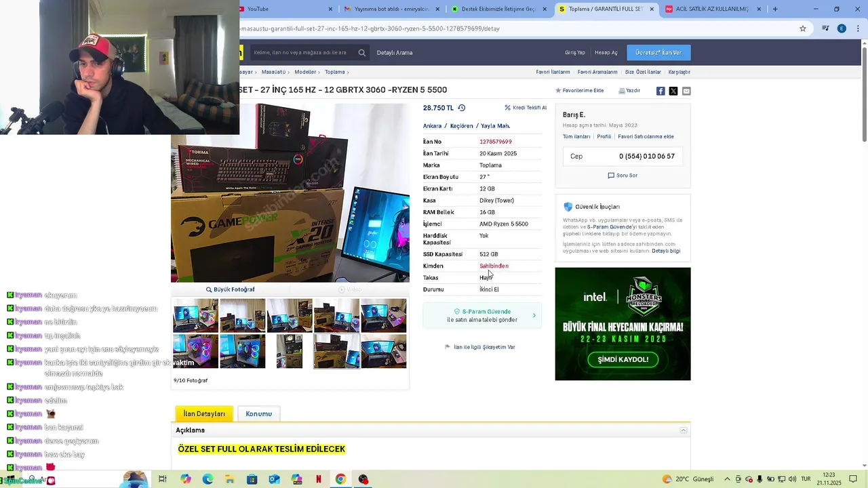Switch to ACİL SATILIK AZ KULLANILMIŞ tab
Viewport: 868px width, 488px height.
(x=713, y=9)
